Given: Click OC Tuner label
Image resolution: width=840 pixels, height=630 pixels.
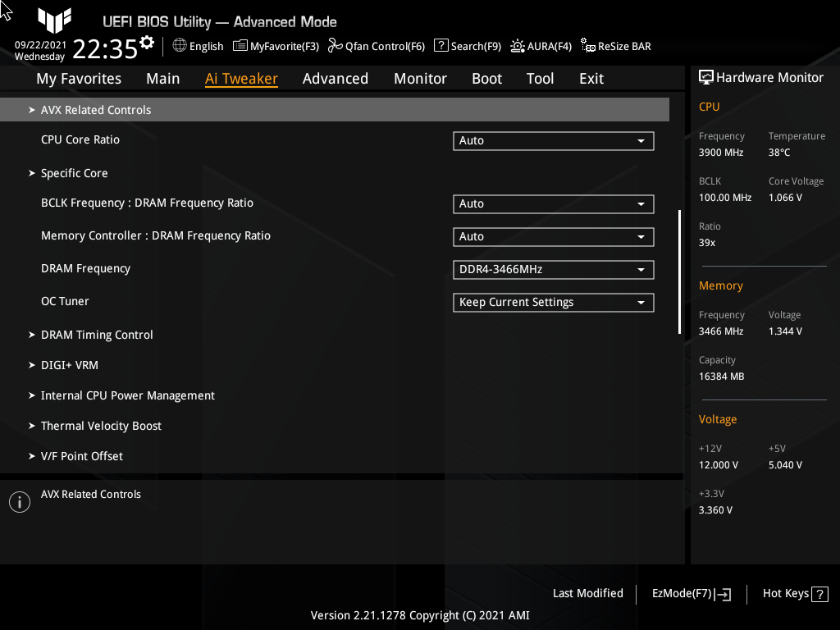Looking at the screenshot, I should [65, 301].
